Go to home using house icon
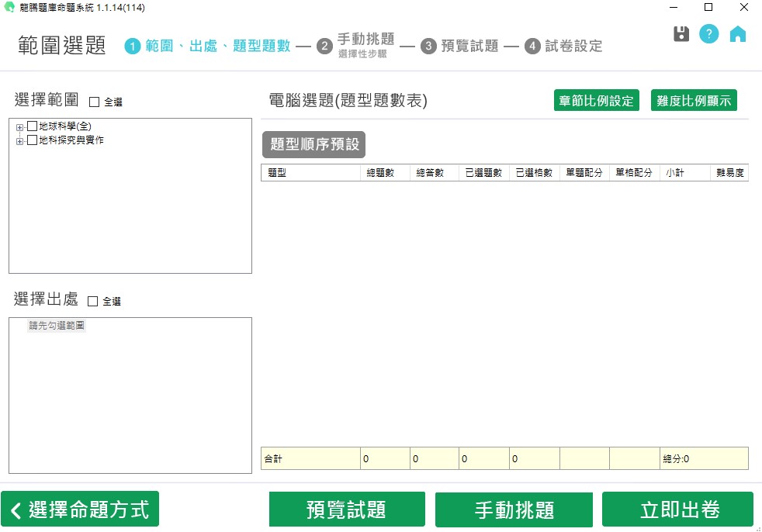762x532 pixels. click(737, 34)
